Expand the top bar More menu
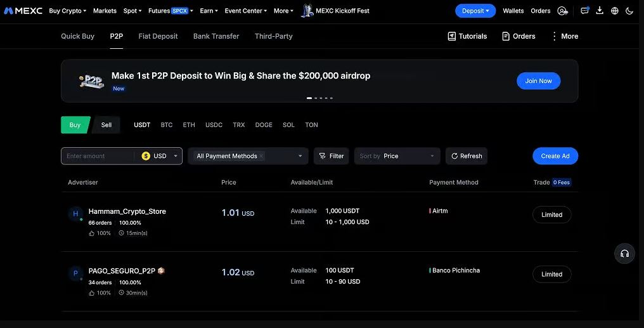Viewport: 644px width, 328px height. (x=283, y=11)
